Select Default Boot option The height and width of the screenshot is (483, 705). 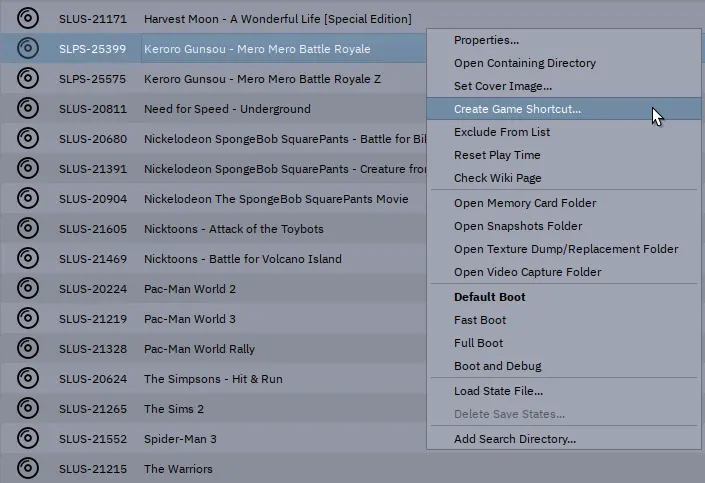tap(564, 297)
